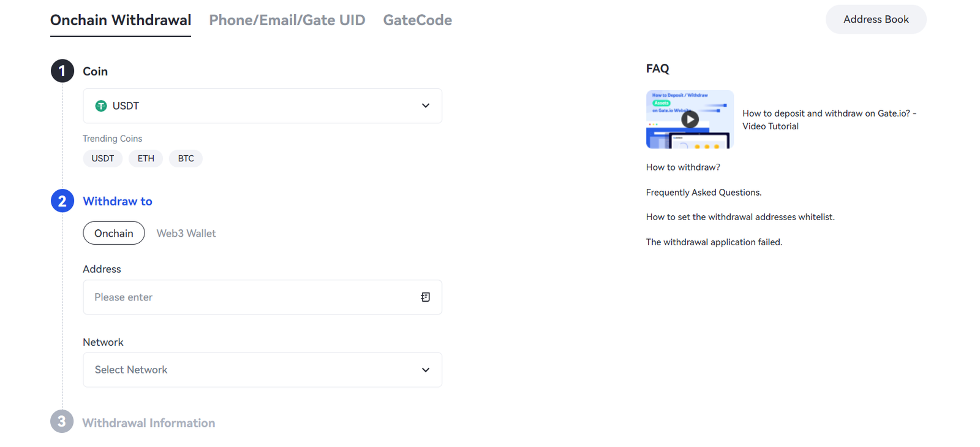Click the step 3 circle icon

coord(62,422)
